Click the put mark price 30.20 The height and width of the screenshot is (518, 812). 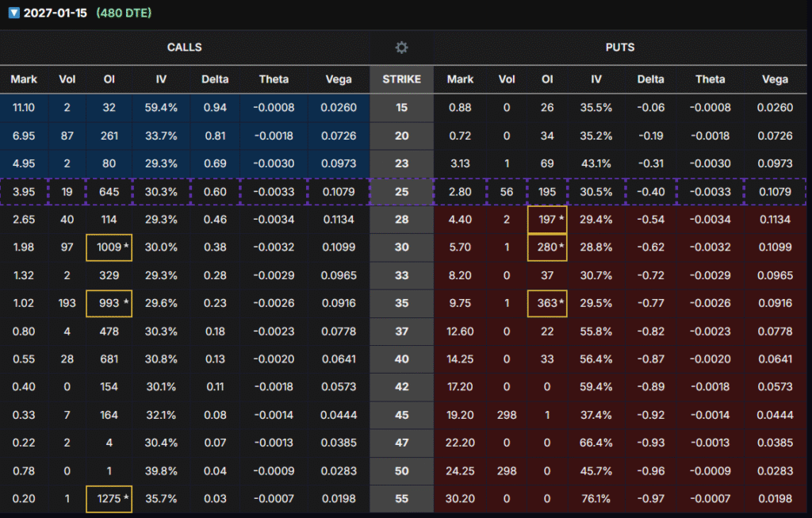click(x=460, y=498)
